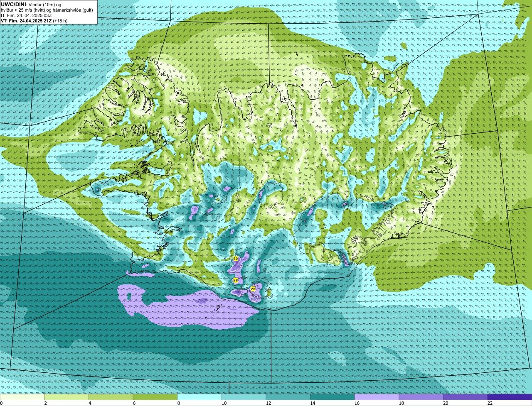Click the "UWC/DINI: Vindur (10m) og" title line

click(31, 4)
